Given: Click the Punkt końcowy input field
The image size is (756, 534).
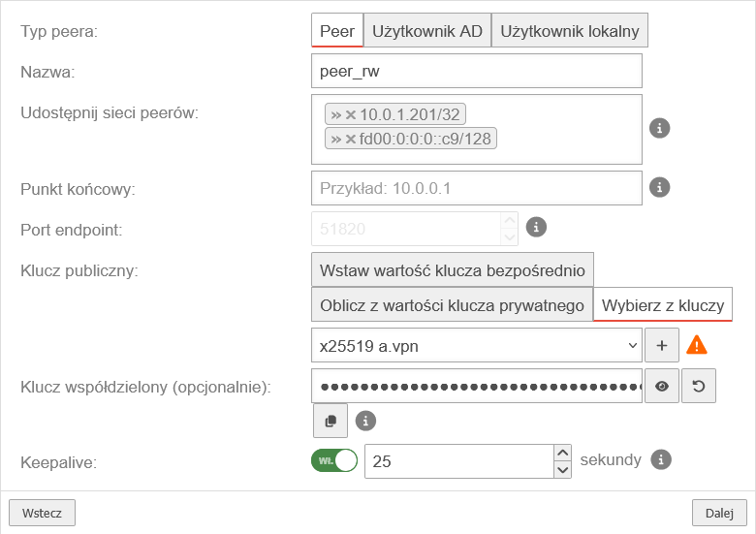Looking at the screenshot, I should 476,188.
